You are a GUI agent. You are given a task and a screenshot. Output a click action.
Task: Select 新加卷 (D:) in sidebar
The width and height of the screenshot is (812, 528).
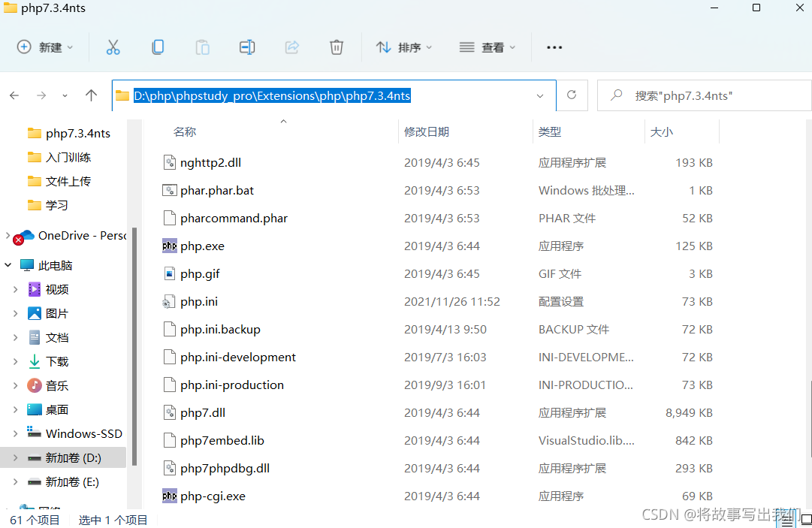point(63,457)
